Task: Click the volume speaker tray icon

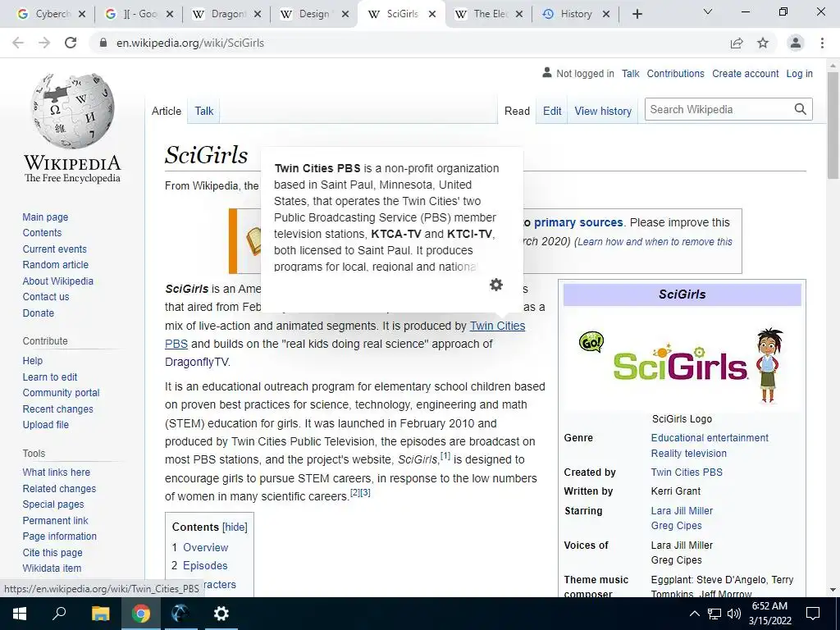Action: (x=733, y=614)
